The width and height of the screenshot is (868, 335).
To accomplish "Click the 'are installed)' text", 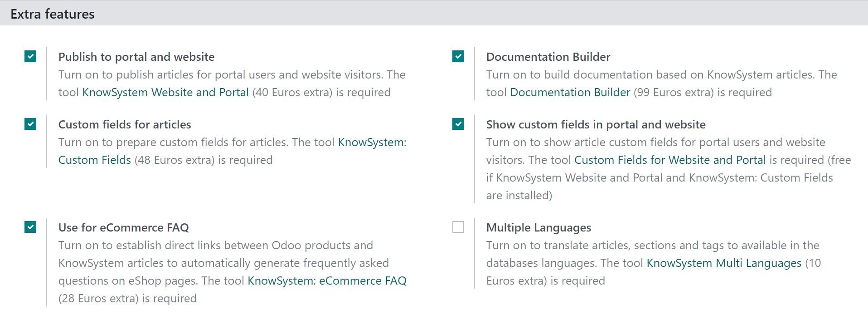I will (x=519, y=195).
